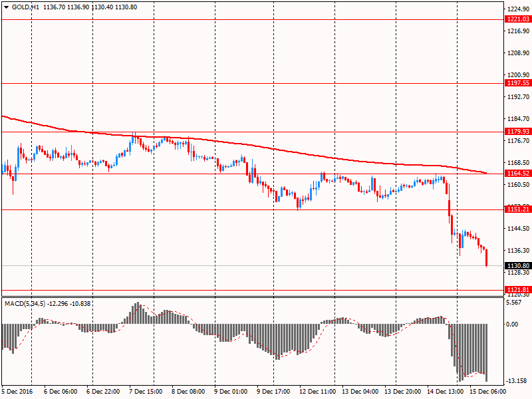Select the 1197.55 red price level label
Viewport: 532px width, 399px height.
pos(518,82)
